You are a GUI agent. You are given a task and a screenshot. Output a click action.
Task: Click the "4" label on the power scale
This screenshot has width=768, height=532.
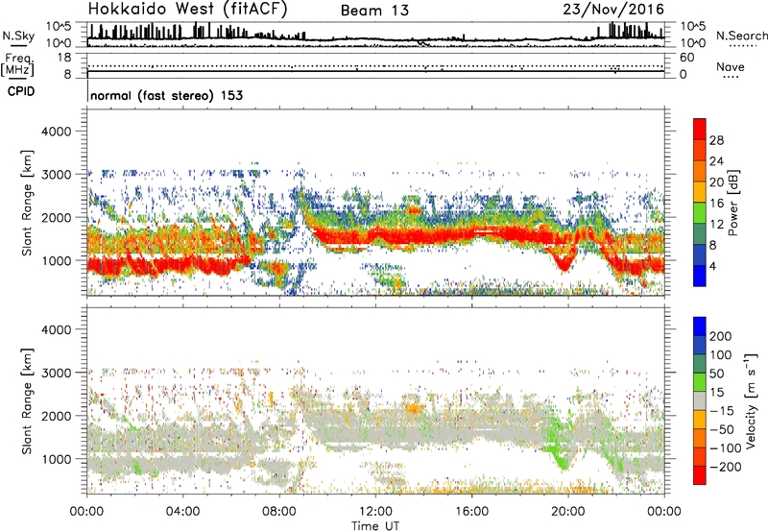712,266
